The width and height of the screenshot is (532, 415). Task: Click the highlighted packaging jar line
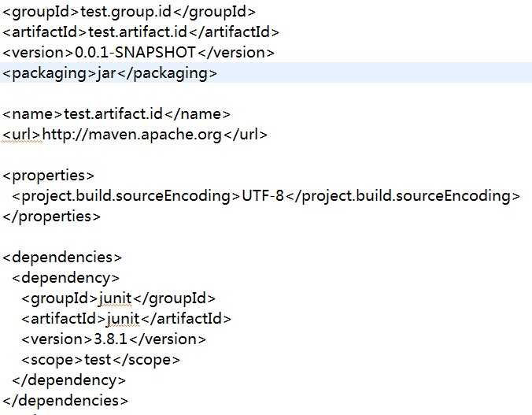pos(266,72)
